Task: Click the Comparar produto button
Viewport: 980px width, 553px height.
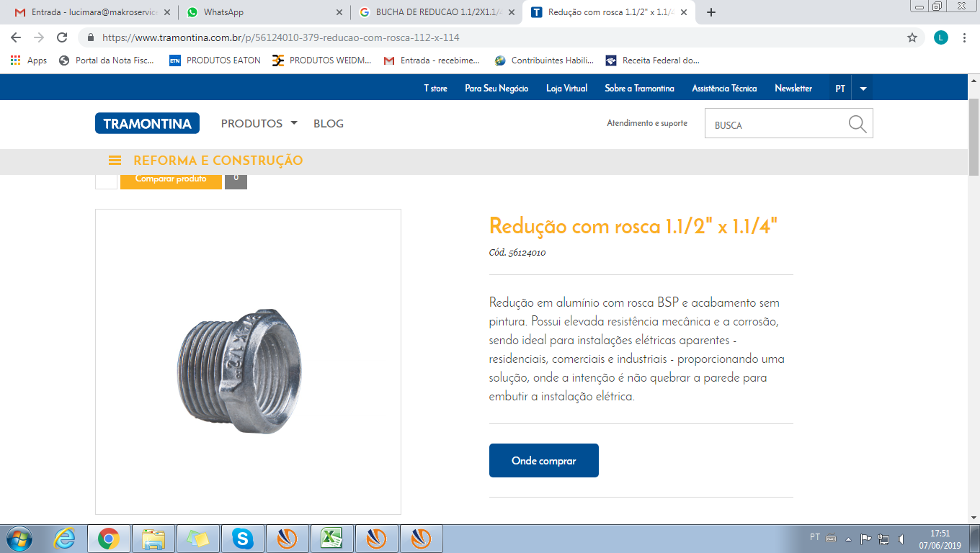Action: pyautogui.click(x=171, y=179)
